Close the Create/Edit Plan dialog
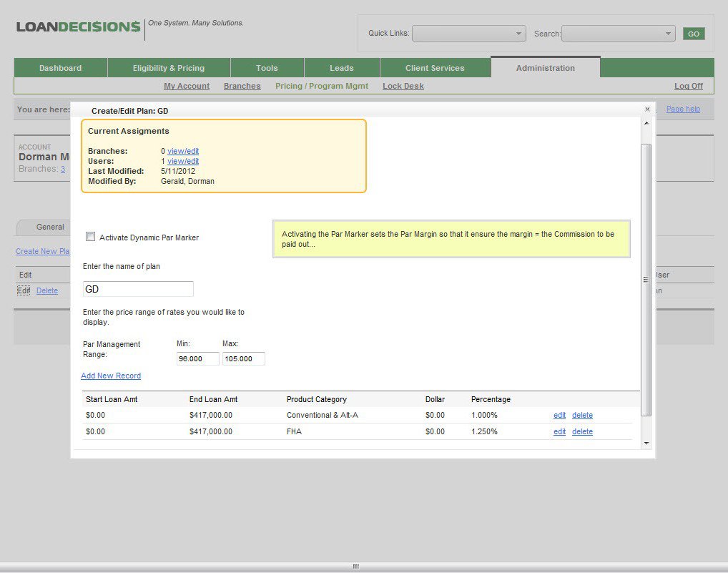The image size is (728, 573). [647, 109]
